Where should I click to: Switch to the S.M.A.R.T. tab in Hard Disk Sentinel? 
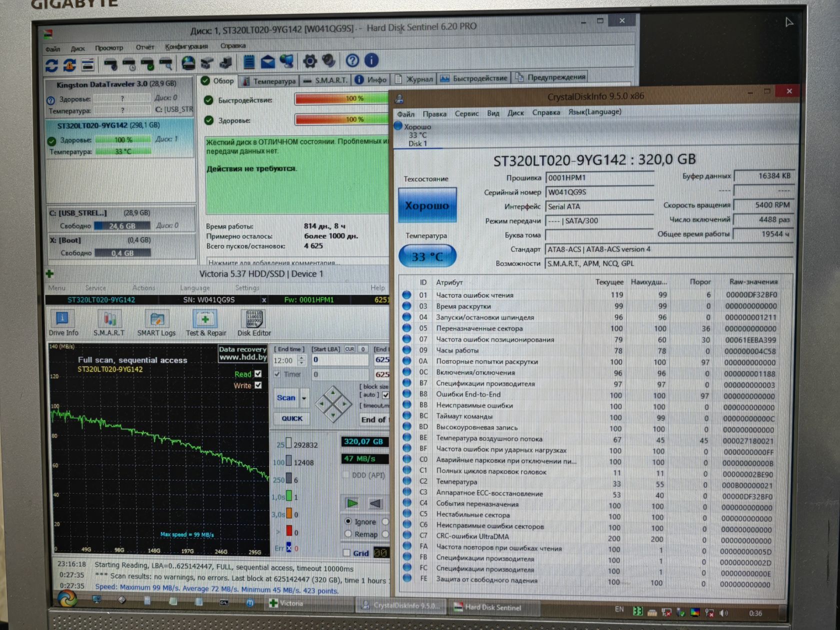click(325, 80)
